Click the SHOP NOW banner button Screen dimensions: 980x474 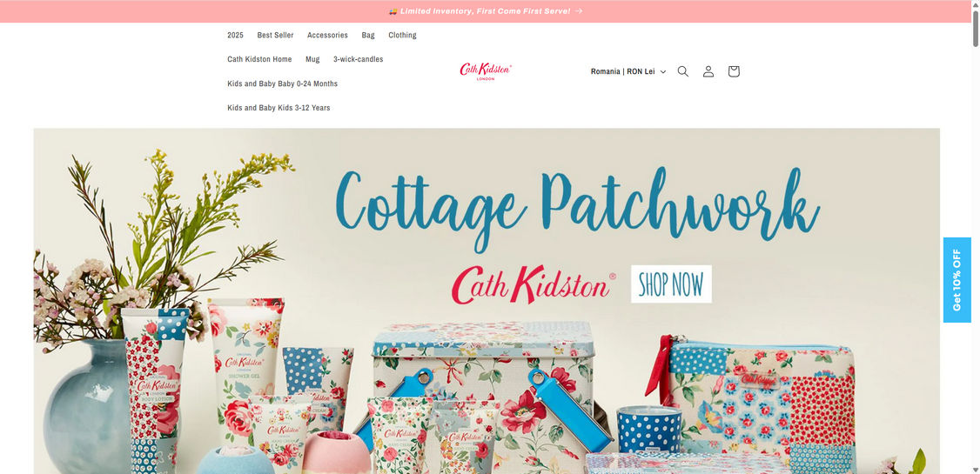point(671,284)
